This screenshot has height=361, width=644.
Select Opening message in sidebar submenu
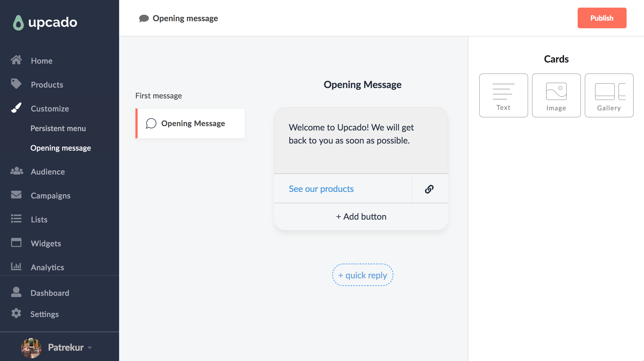61,148
